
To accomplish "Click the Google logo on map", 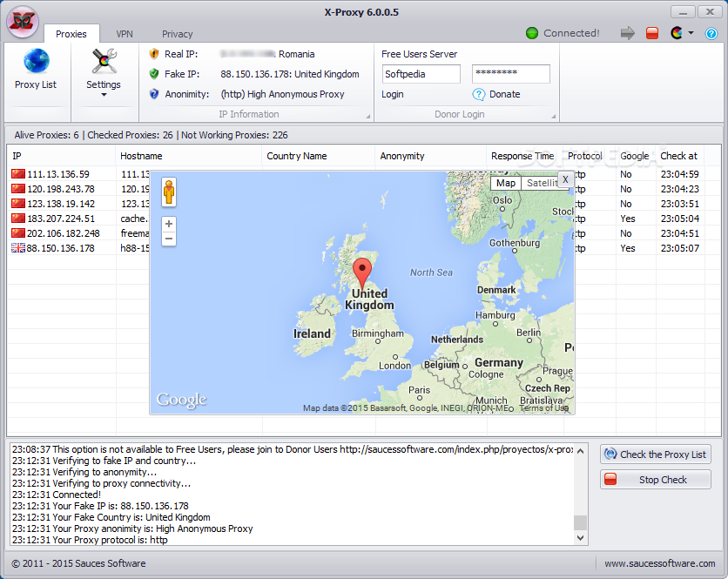I will point(181,401).
